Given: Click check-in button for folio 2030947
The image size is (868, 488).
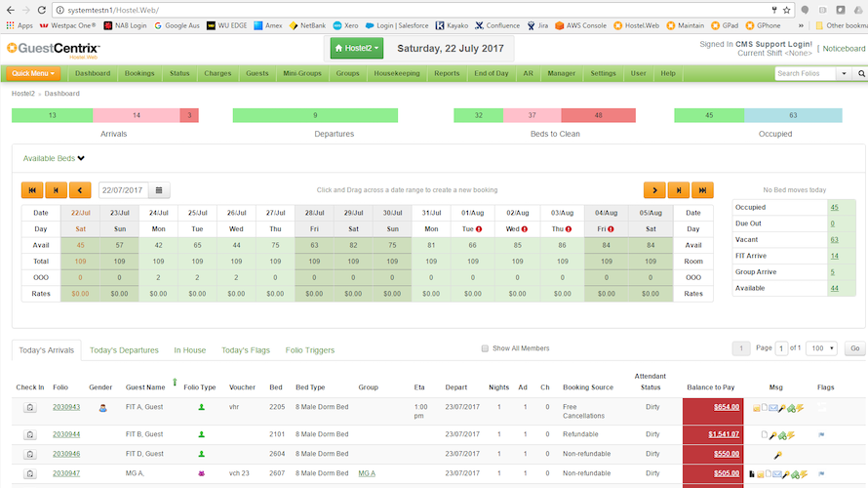Looking at the screenshot, I should 30,473.
